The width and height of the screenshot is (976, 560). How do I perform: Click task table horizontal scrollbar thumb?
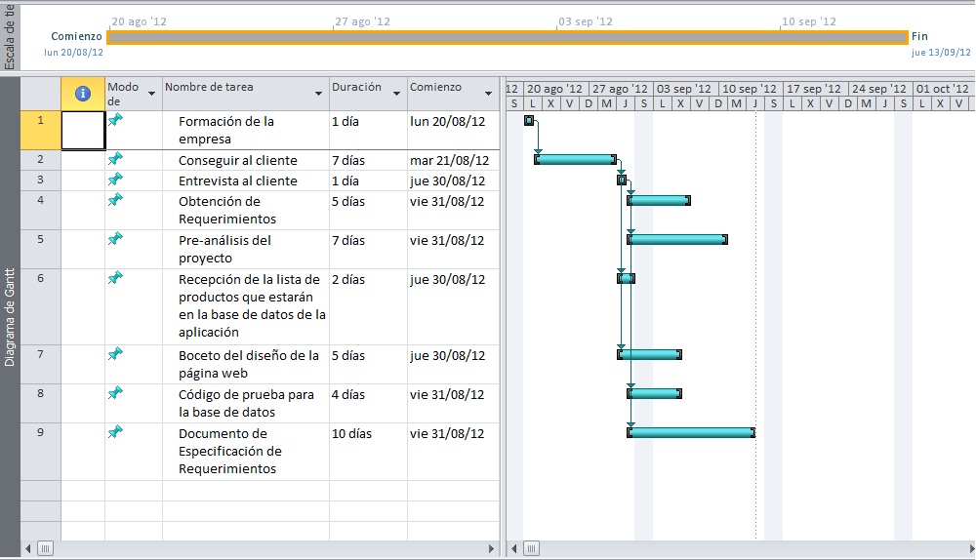(46, 549)
